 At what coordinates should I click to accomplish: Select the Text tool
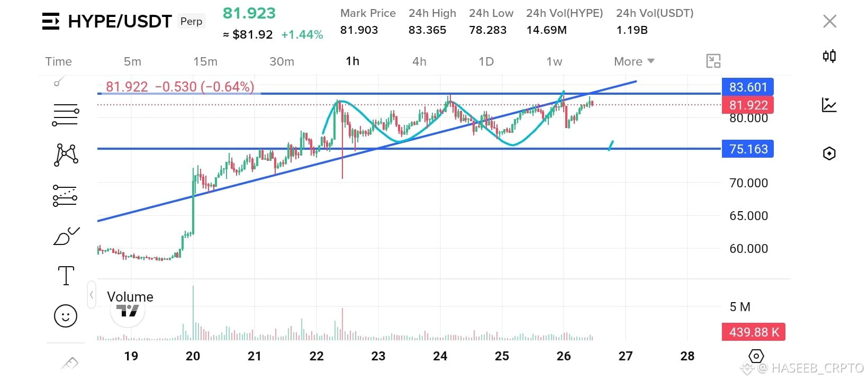(66, 276)
